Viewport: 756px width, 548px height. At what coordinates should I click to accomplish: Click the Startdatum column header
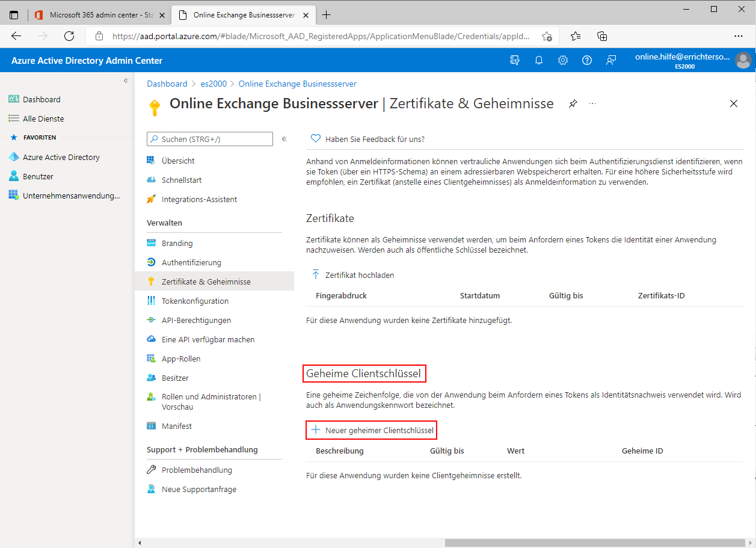coord(480,295)
